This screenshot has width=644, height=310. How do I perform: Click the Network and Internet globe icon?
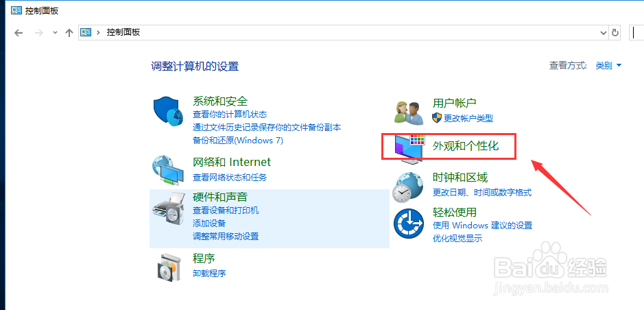(x=169, y=169)
